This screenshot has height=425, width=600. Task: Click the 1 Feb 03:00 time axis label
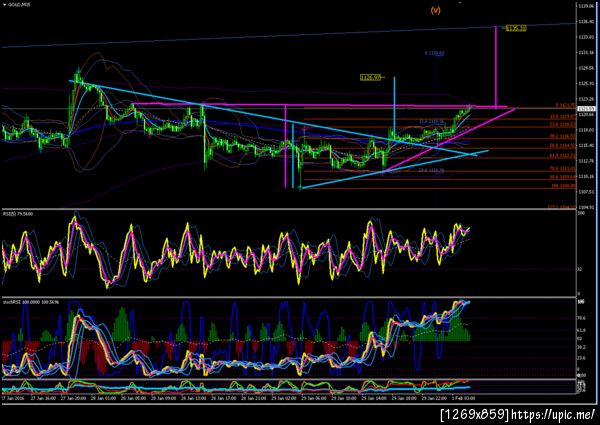[x=463, y=398]
